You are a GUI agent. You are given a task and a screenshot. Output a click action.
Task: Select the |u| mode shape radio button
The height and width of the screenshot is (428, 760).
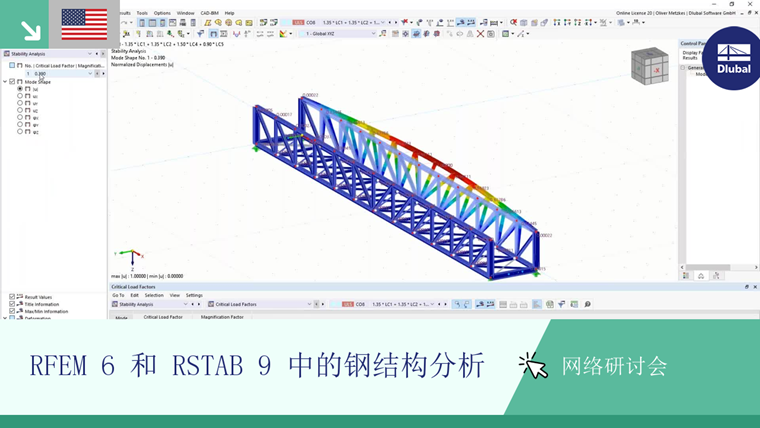pos(20,89)
